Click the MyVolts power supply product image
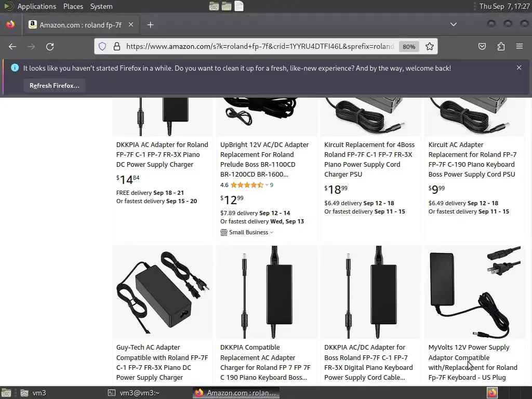This screenshot has height=399, width=532. click(475, 292)
